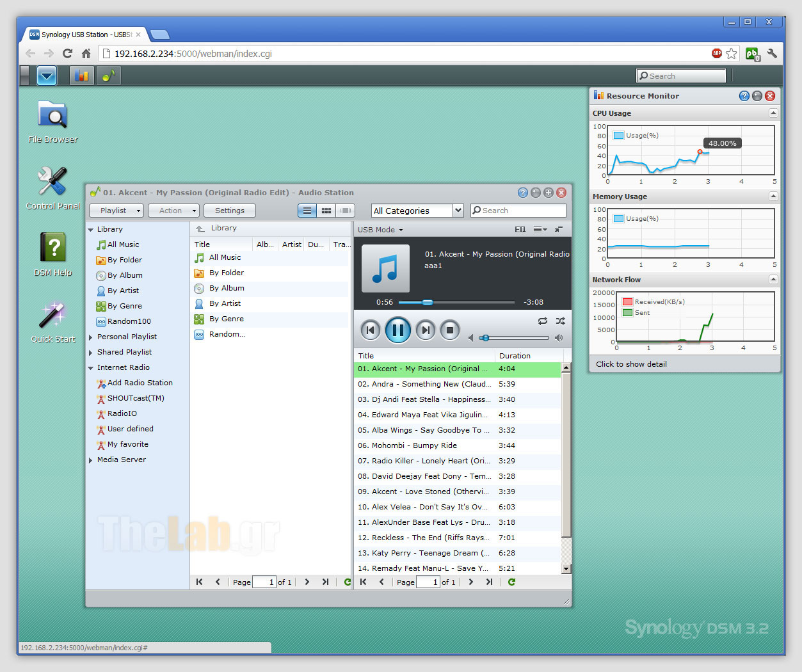Open the DSM Help desktop icon
The image size is (802, 672).
click(x=52, y=254)
